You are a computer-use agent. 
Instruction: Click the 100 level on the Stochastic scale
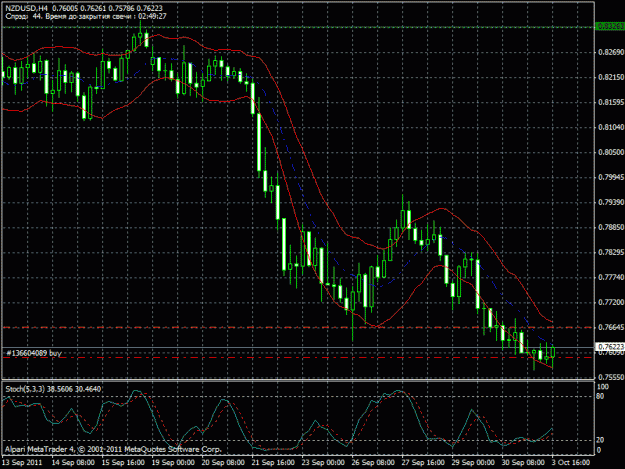[602, 387]
